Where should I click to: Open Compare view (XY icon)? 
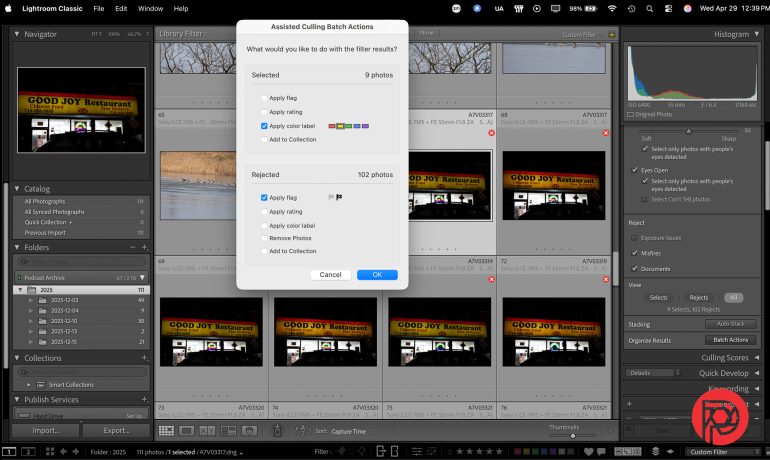(x=207, y=431)
